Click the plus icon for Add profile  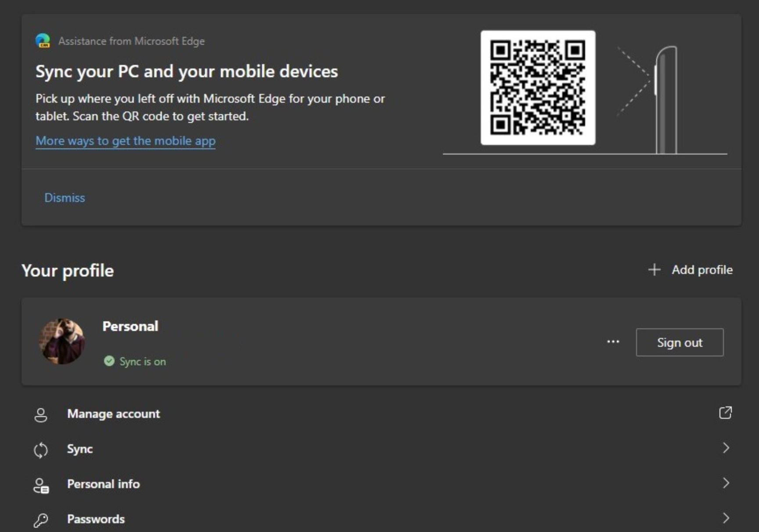(654, 270)
